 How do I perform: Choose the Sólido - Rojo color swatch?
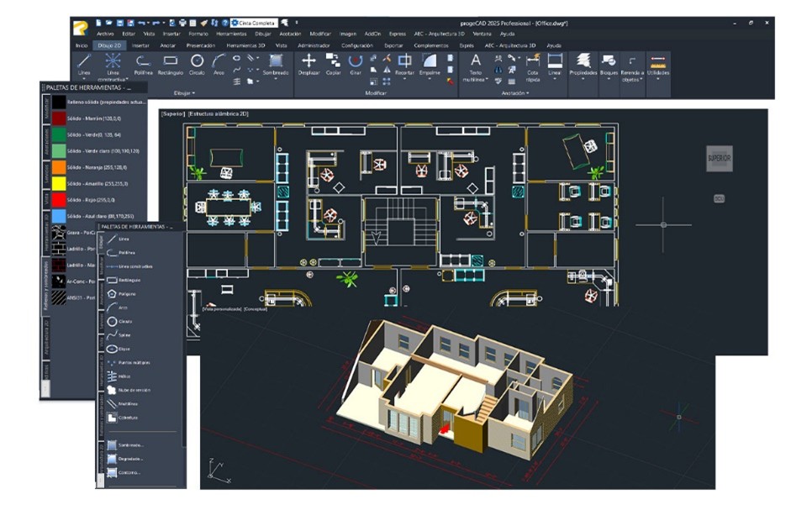(58, 199)
